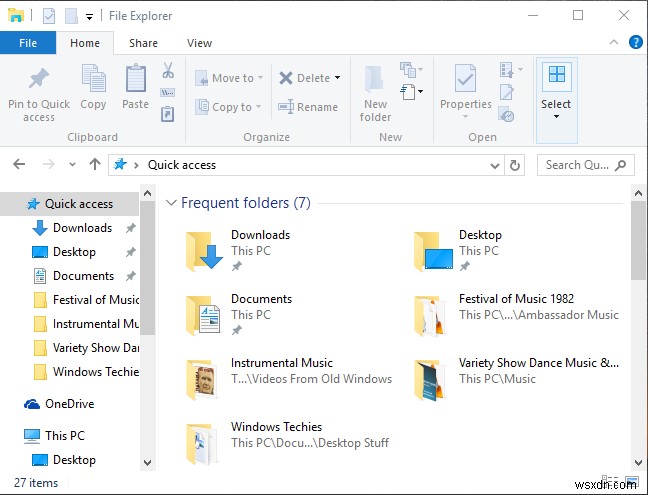Image resolution: width=648 pixels, height=495 pixels.
Task: Switch to the Home tab
Action: click(x=85, y=43)
